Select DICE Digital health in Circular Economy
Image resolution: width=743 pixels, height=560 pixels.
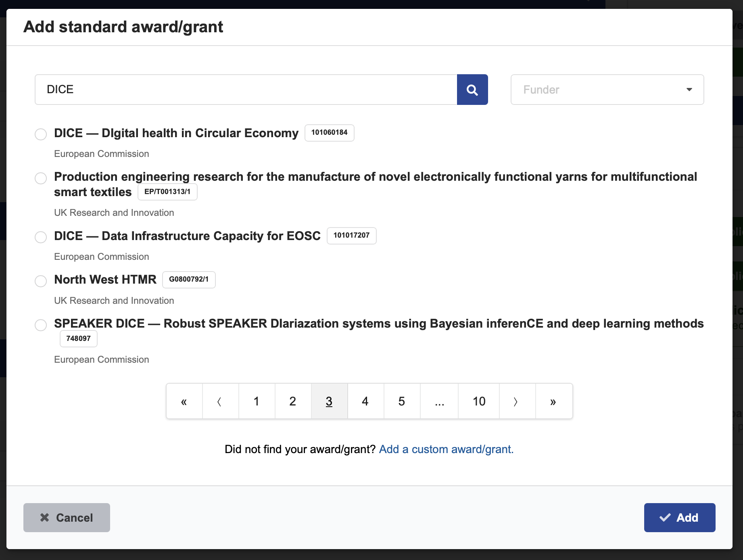tap(41, 134)
